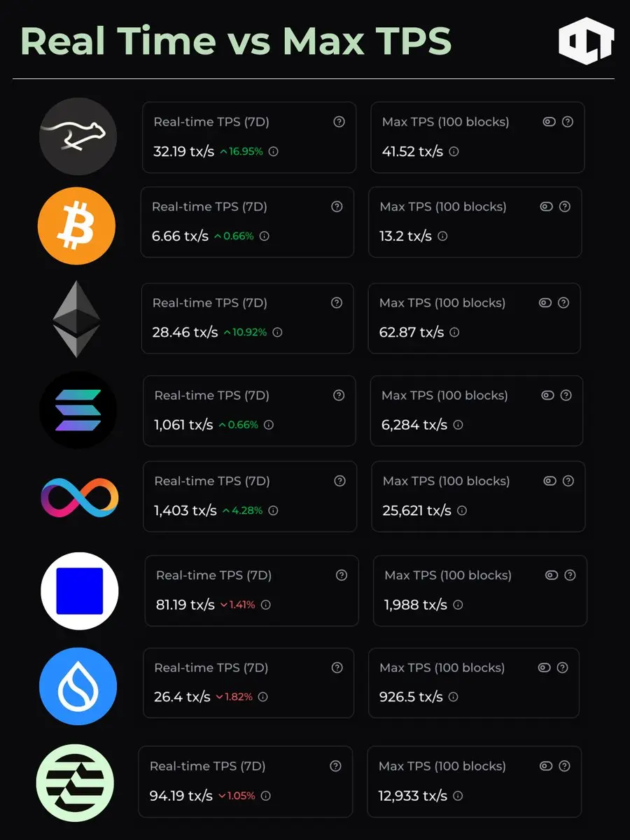Click the Sui water drop logo

click(78, 686)
